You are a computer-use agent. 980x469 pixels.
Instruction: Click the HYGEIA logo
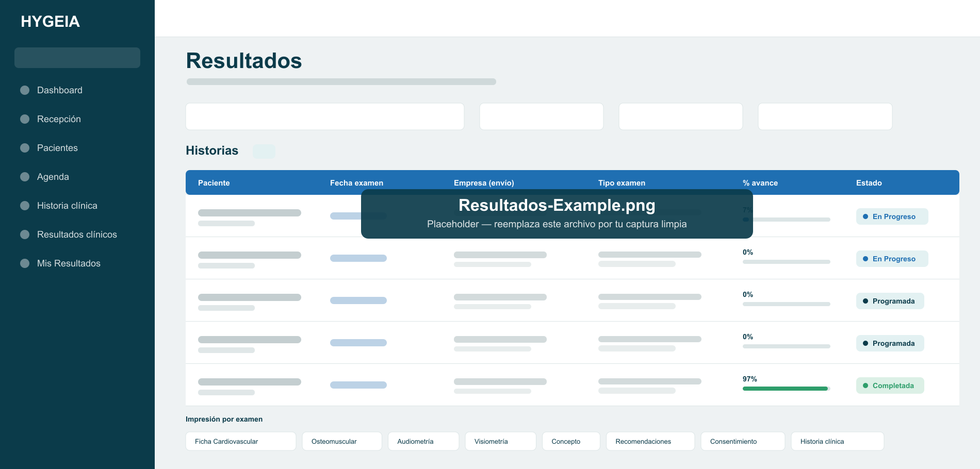click(50, 22)
